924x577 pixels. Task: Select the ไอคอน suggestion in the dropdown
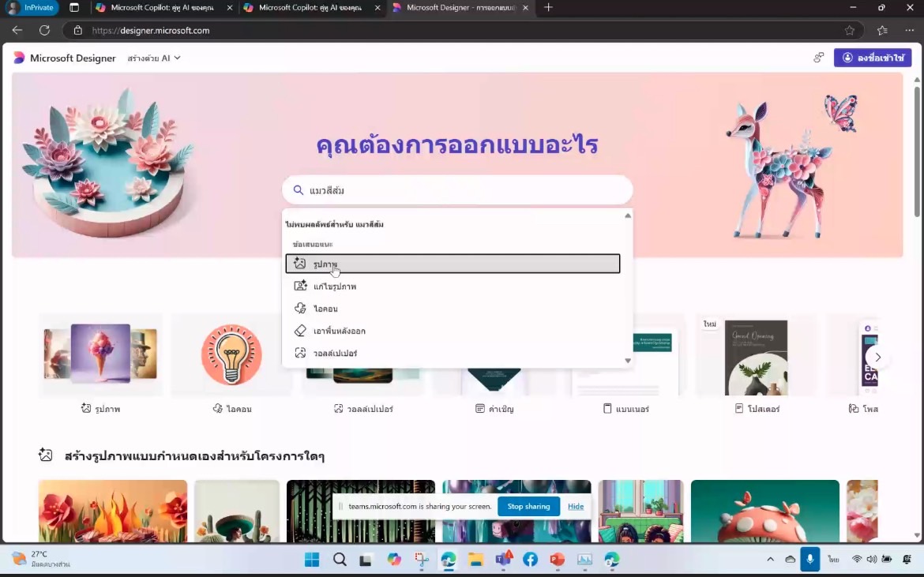click(453, 309)
